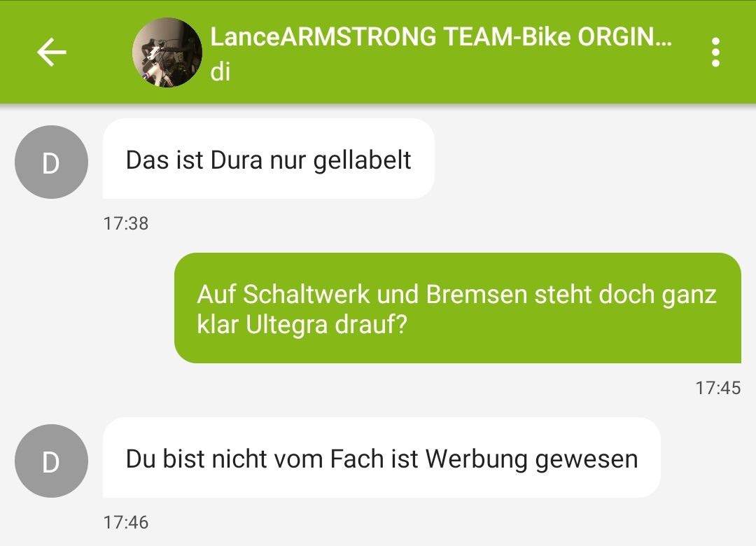Tap the round bike listing photo
The image size is (756, 546).
[167, 52]
